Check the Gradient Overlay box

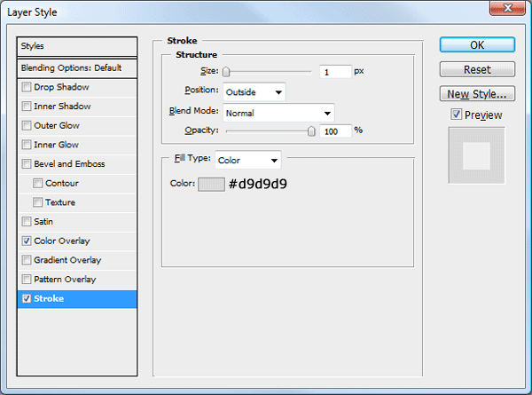[x=27, y=260]
